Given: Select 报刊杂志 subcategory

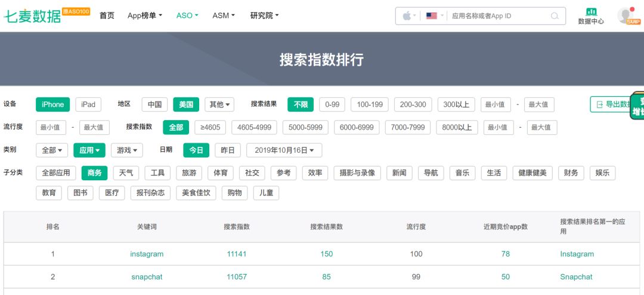Looking at the screenshot, I should point(151,193).
